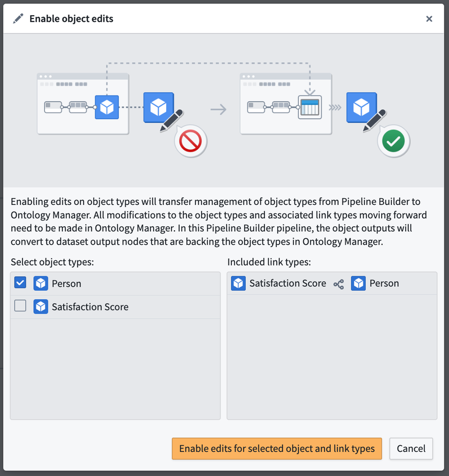Click the link share icon between link types
449x476 pixels.
coord(338,284)
